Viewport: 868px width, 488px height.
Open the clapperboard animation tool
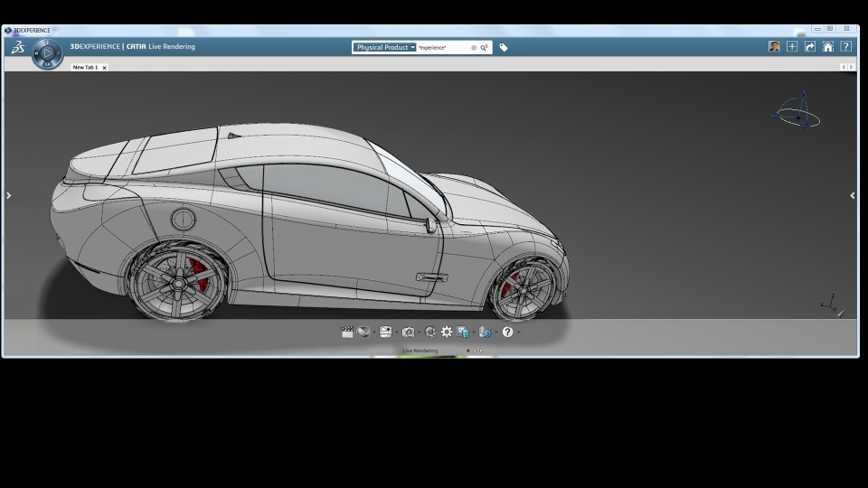click(347, 333)
